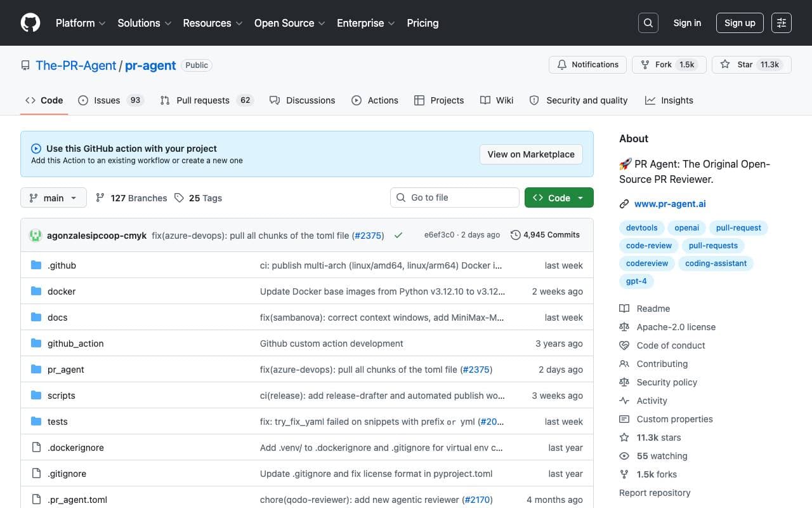Focus the Go to file search field
Image resolution: width=812 pixels, height=508 pixels.
click(455, 197)
